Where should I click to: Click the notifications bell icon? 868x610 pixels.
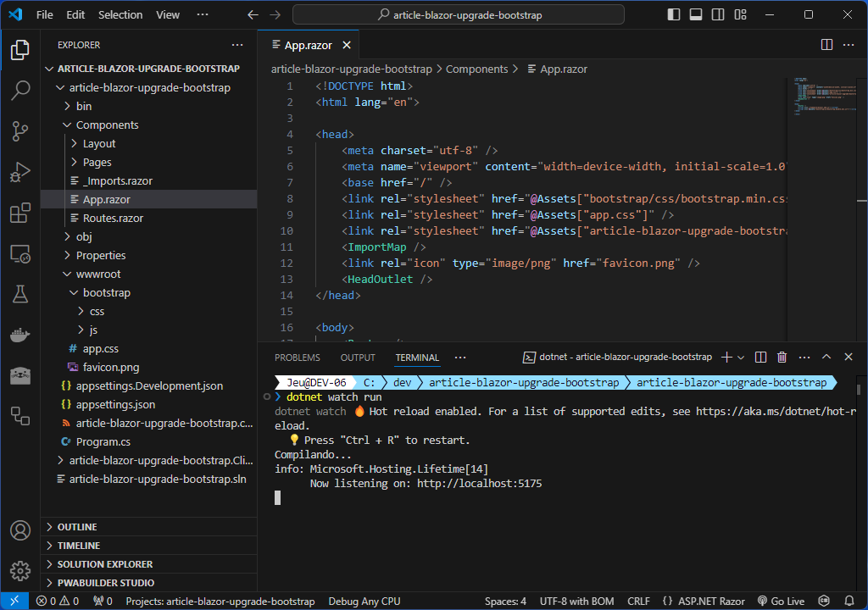click(x=849, y=602)
